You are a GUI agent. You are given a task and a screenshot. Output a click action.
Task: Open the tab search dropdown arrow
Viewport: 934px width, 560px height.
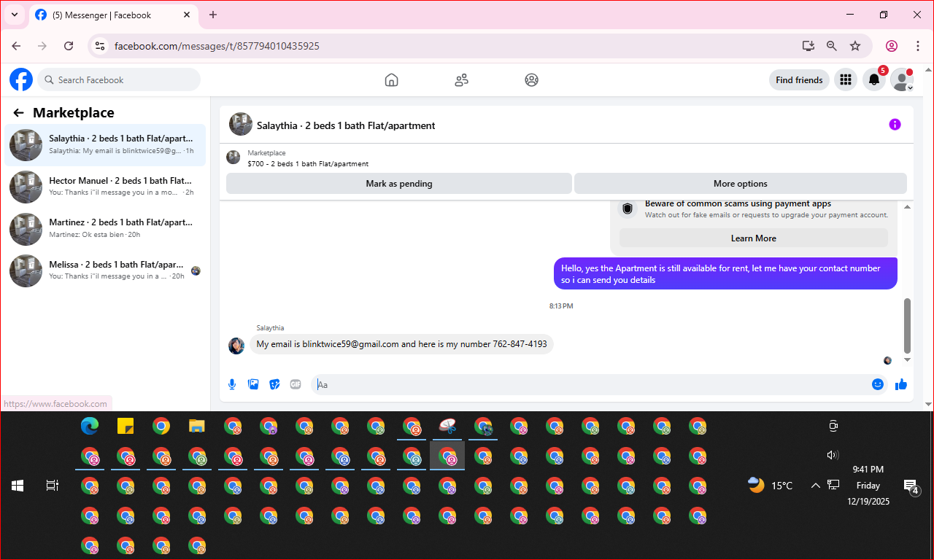[x=14, y=15]
